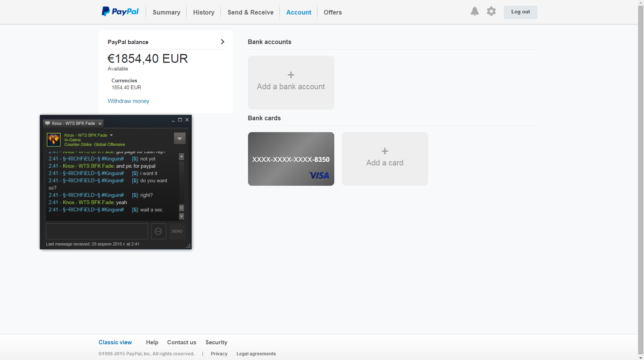The height and width of the screenshot is (360, 644).
Task: Minimize the Steam chat window
Action: click(173, 120)
